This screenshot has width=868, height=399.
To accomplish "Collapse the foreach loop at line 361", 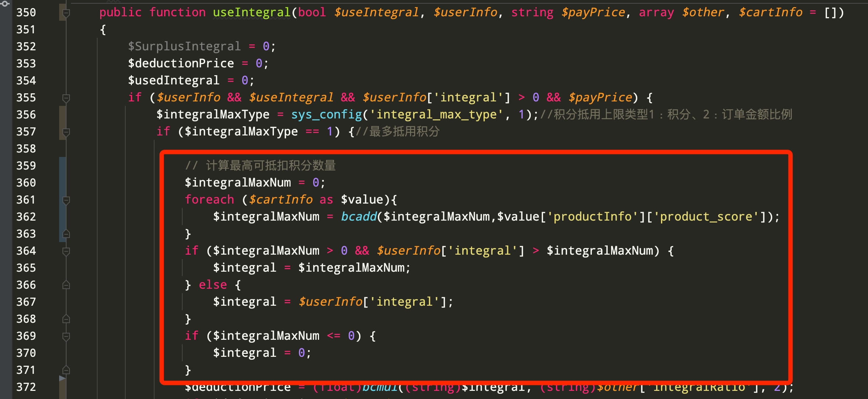I will click(x=66, y=201).
